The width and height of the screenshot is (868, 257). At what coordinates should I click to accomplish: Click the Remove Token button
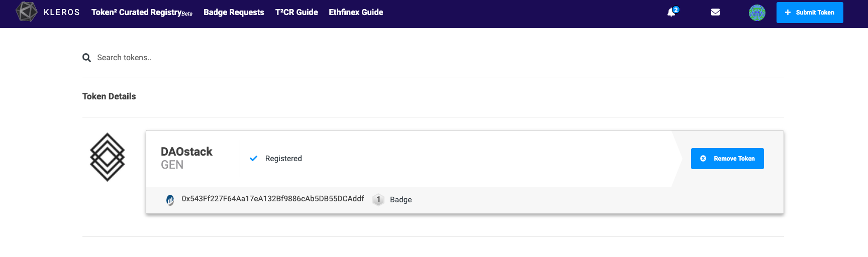coord(727,159)
